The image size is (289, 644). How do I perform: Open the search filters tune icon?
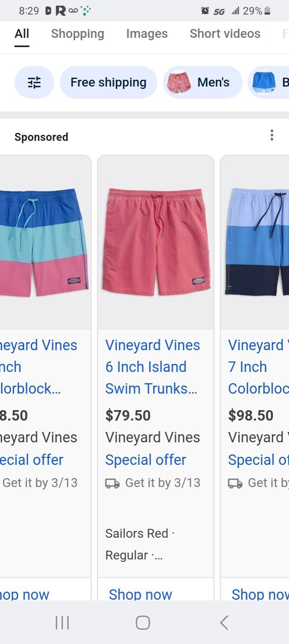point(34,83)
